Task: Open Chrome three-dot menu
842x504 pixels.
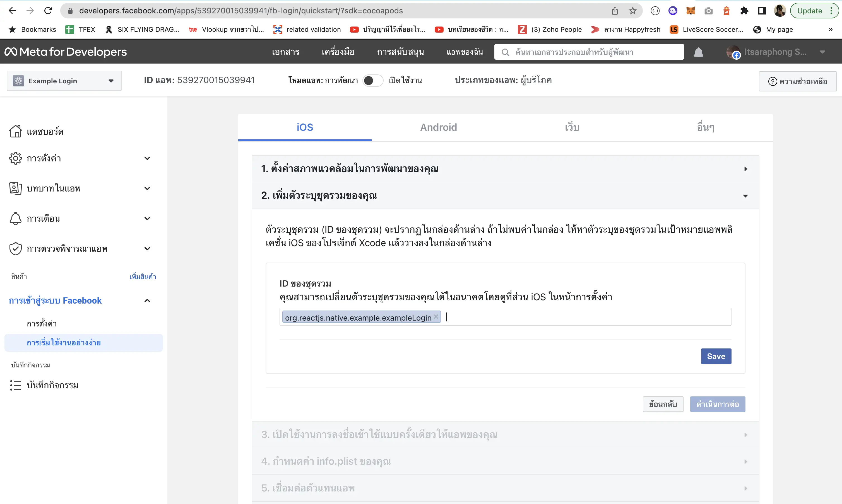Action: [831, 11]
